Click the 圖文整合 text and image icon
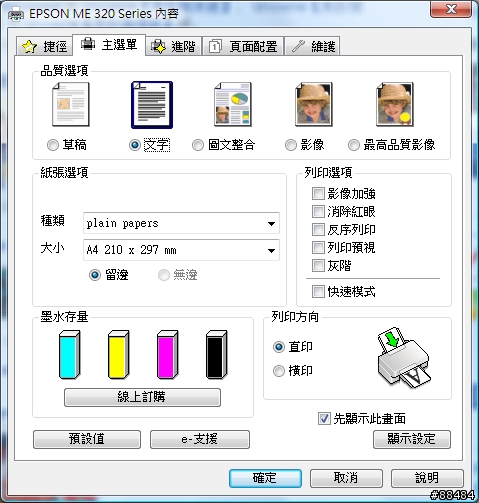 click(233, 104)
